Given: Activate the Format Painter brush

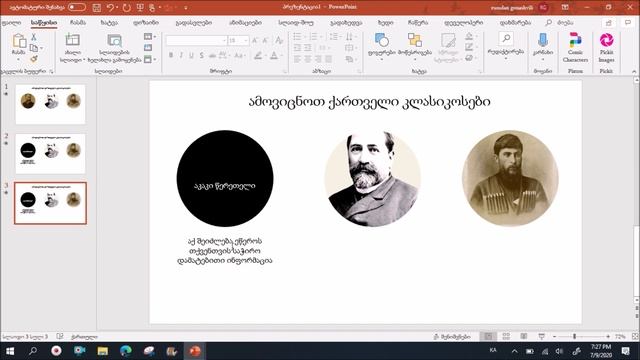Looking at the screenshot, I should click(34, 59).
